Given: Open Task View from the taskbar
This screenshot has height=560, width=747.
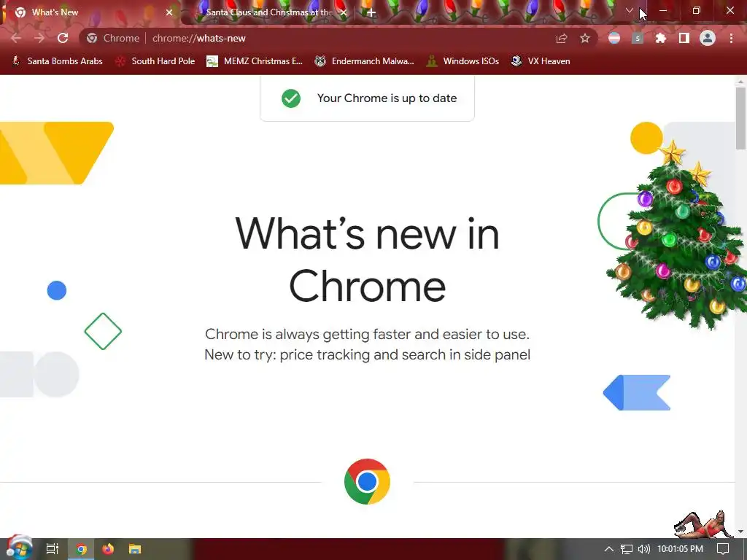Looking at the screenshot, I should (52, 549).
